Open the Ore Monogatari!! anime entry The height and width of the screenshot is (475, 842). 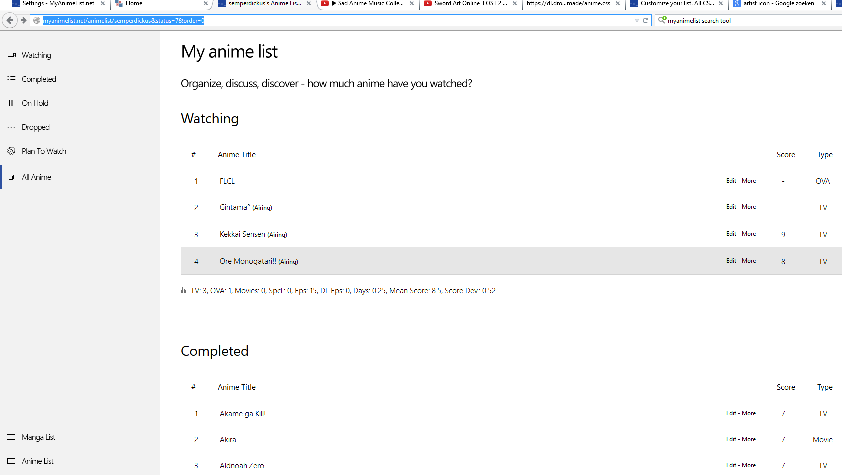coord(259,261)
